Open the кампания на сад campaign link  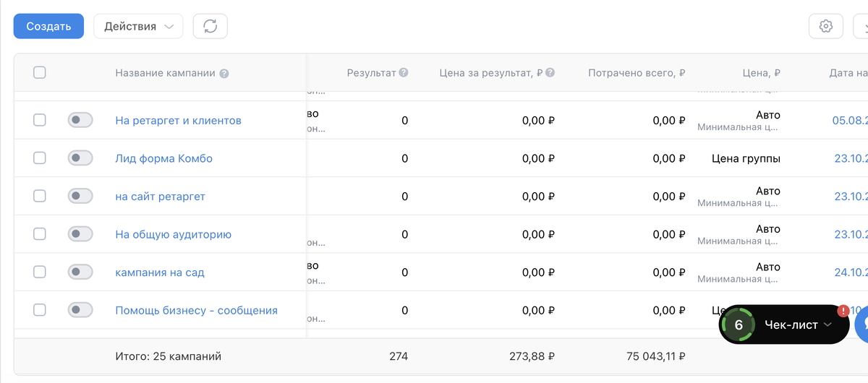tap(160, 272)
